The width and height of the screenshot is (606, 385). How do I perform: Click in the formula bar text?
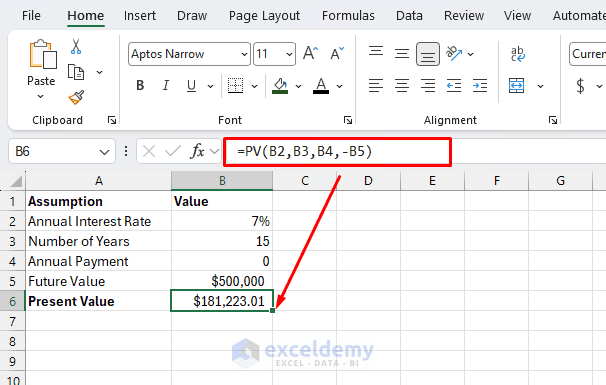pos(305,151)
